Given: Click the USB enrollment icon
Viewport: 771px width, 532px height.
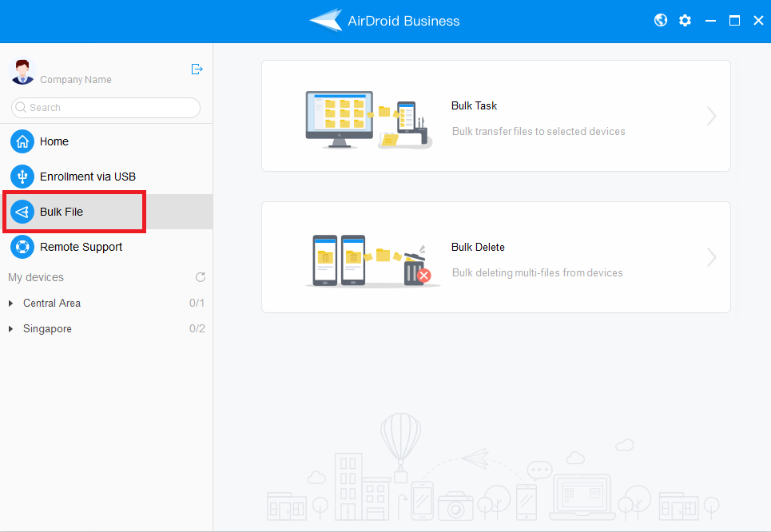Looking at the screenshot, I should coord(22,177).
